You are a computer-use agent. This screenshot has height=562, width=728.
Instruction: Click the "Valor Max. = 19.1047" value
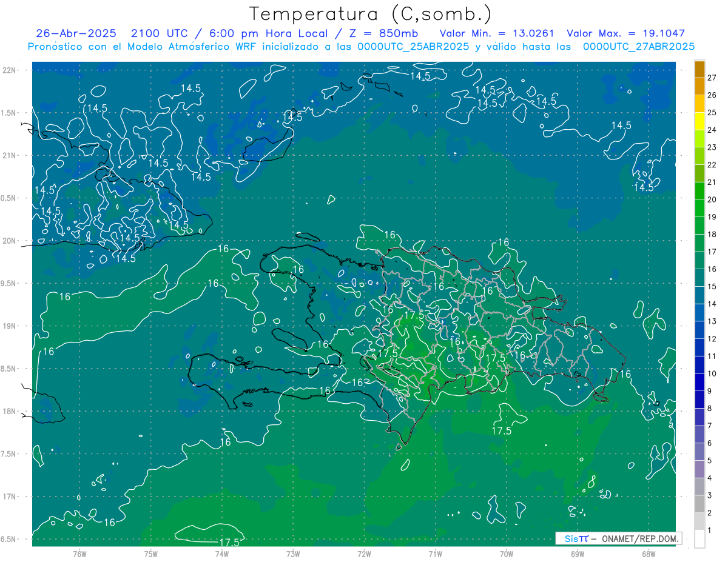tap(625, 33)
